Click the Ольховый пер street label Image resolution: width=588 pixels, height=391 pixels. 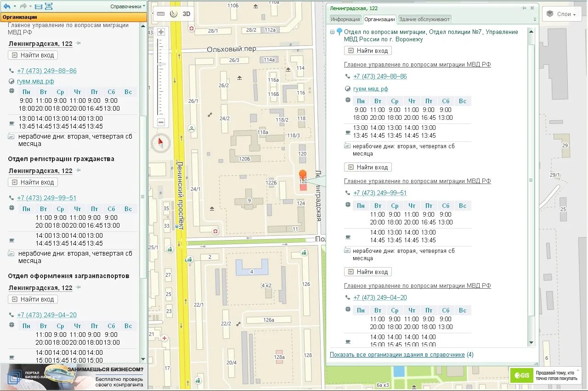[x=232, y=49]
